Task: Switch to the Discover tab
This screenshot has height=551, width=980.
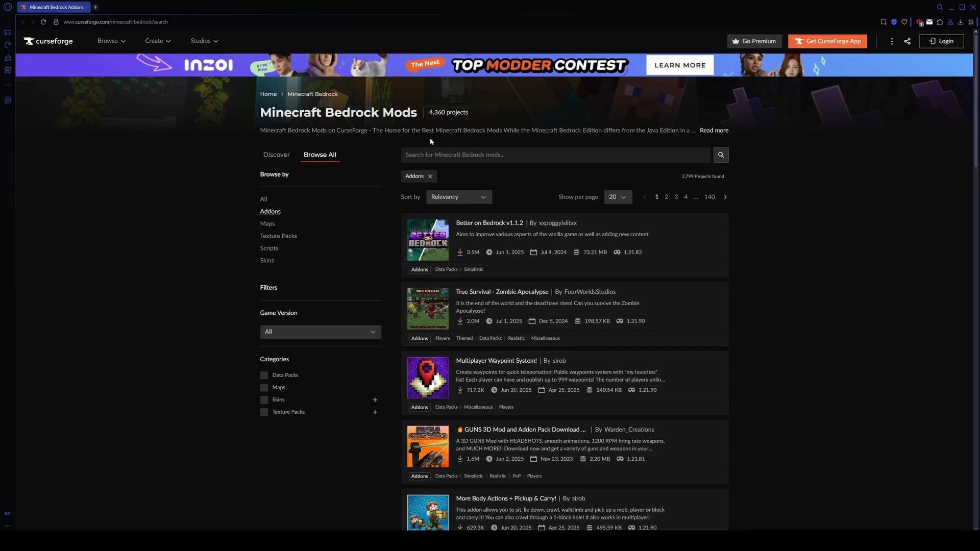Action: click(x=276, y=155)
